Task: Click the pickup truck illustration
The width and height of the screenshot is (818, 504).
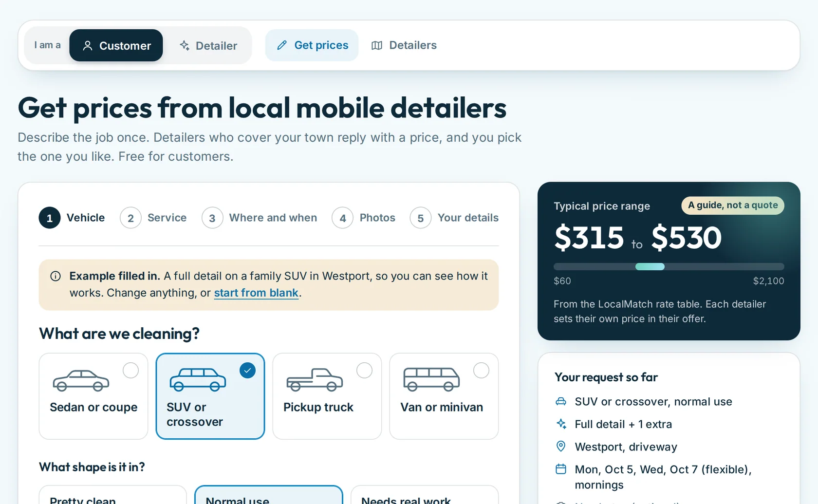Action: click(x=315, y=379)
